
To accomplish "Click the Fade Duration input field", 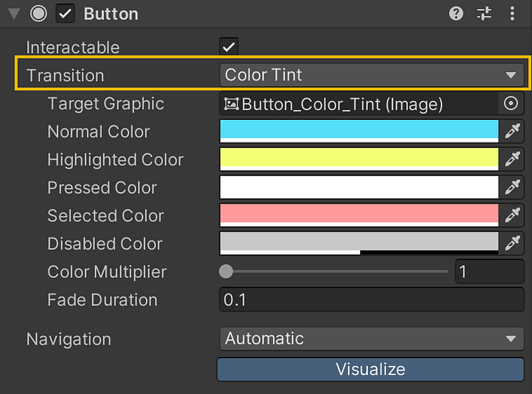I will (x=371, y=300).
